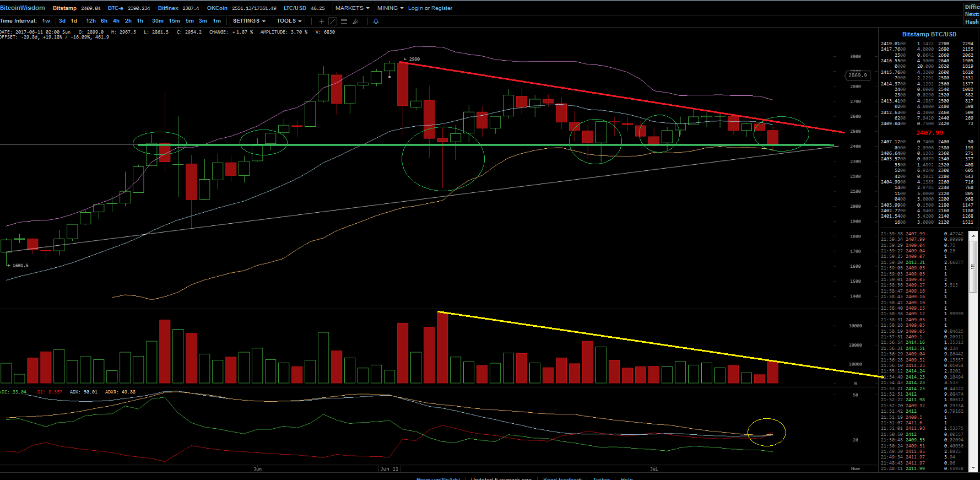Go to BitcoinWisdom home link

pos(23,8)
